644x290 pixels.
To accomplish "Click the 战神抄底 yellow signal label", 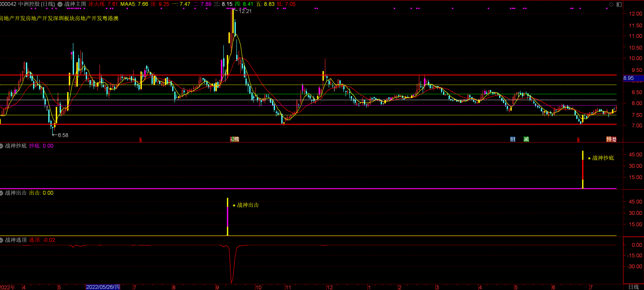I will coord(603,158).
